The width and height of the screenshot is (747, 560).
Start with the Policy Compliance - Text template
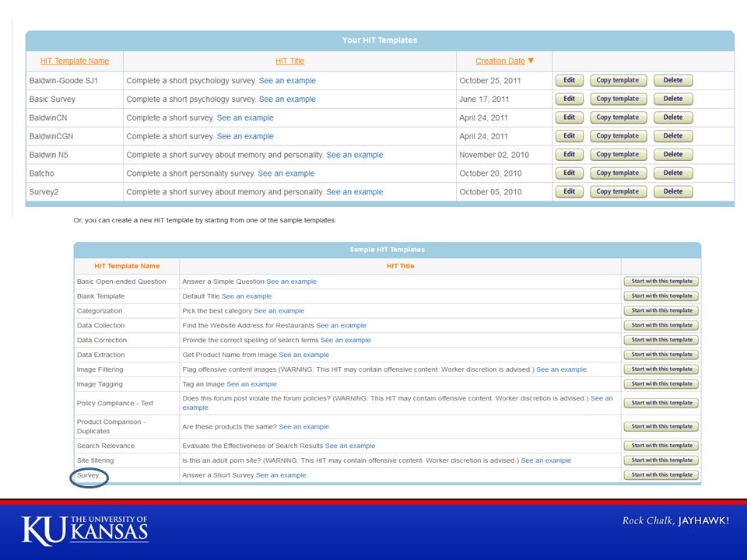pos(661,404)
